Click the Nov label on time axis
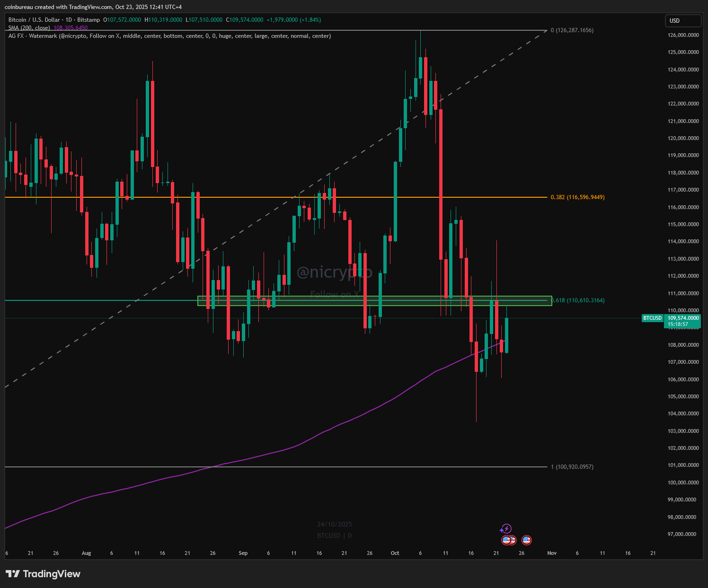This screenshot has width=708, height=588. click(552, 553)
